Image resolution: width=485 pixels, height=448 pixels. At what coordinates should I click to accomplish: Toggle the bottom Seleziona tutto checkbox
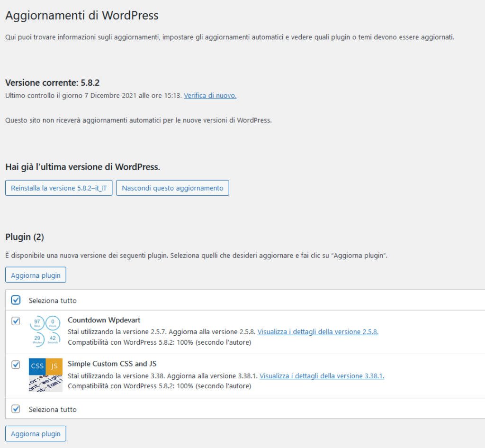click(x=16, y=409)
